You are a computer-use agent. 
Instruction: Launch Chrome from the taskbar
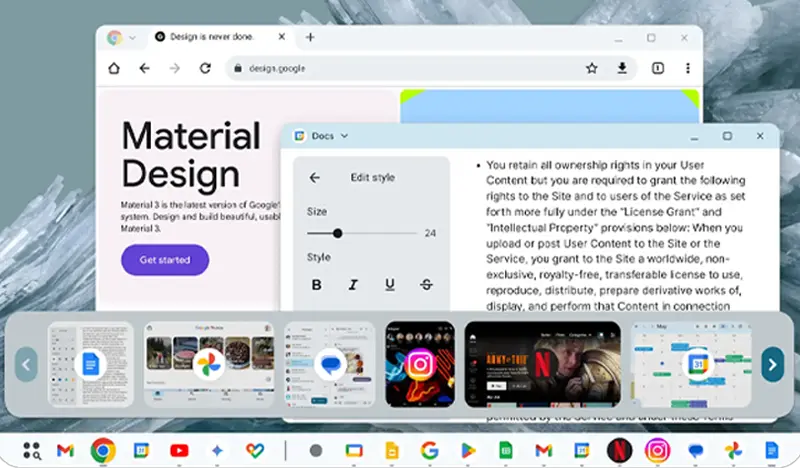pyautogui.click(x=103, y=451)
